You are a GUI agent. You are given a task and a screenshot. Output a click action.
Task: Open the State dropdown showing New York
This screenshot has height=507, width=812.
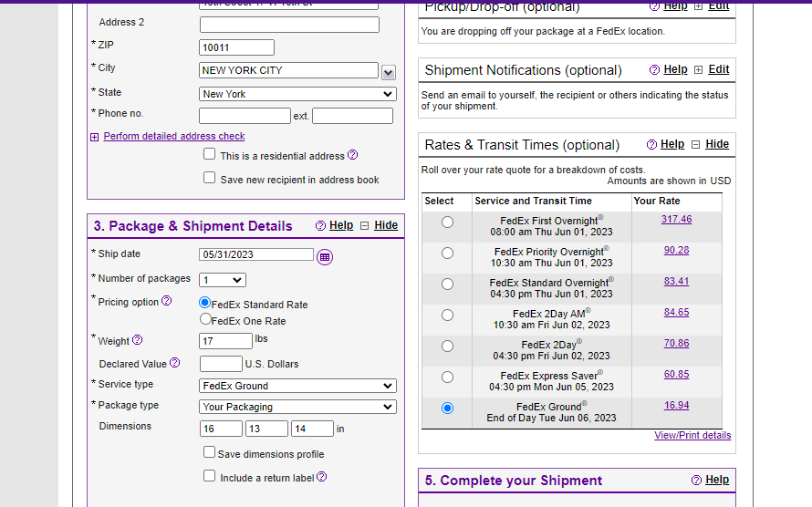tap(297, 94)
